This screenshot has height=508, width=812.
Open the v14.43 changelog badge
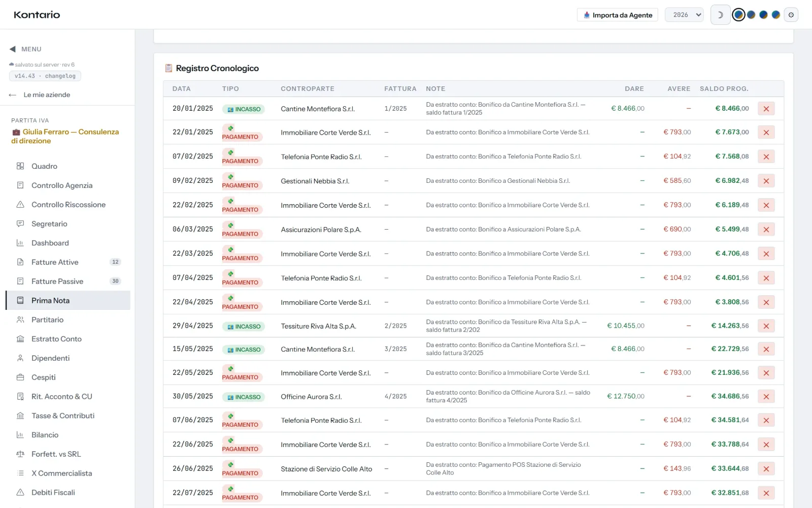coord(45,76)
